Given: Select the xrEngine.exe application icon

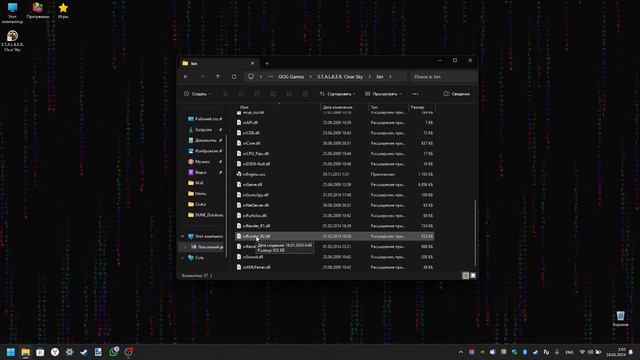Looking at the screenshot, I should pos(239,174).
